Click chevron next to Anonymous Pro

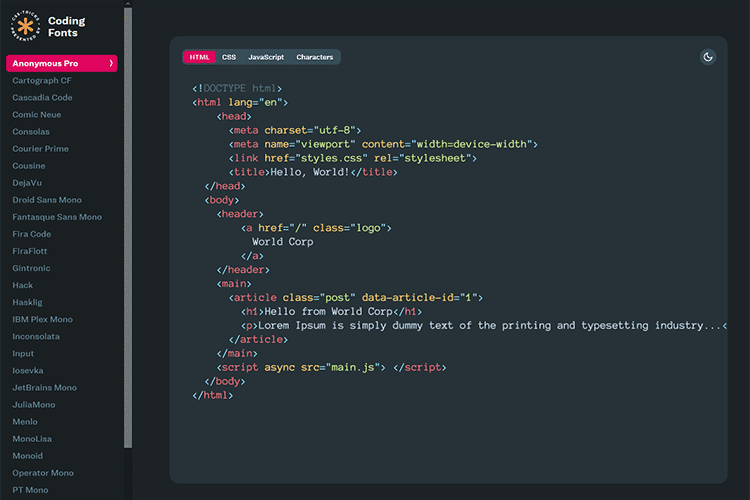[x=111, y=63]
